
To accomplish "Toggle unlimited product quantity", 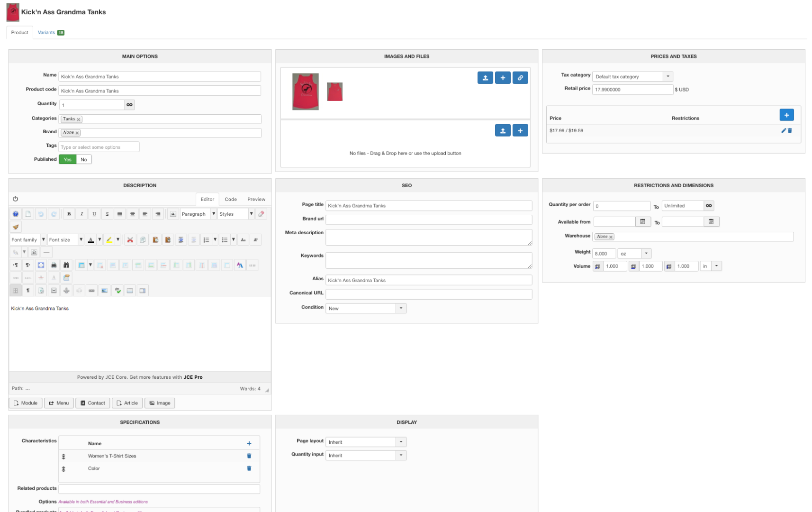I will pyautogui.click(x=129, y=105).
